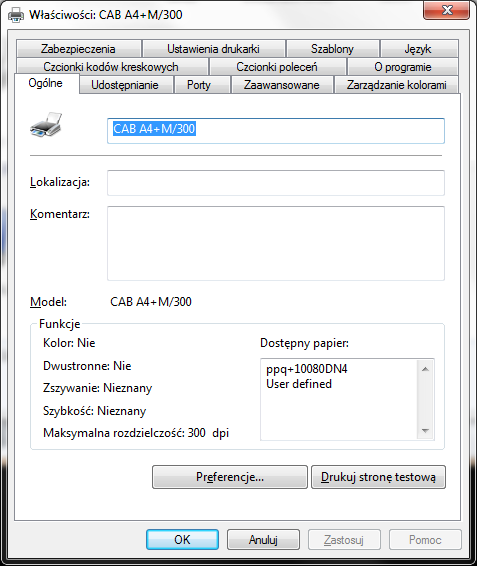Click the Dwustronne: Nie text
This screenshot has width=477, height=566.
(87, 366)
